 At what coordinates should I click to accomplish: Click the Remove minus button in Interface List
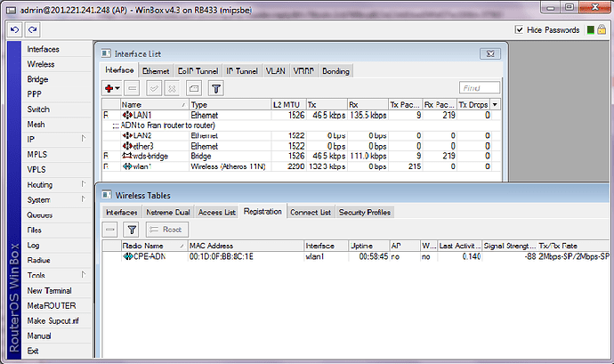[x=132, y=88]
